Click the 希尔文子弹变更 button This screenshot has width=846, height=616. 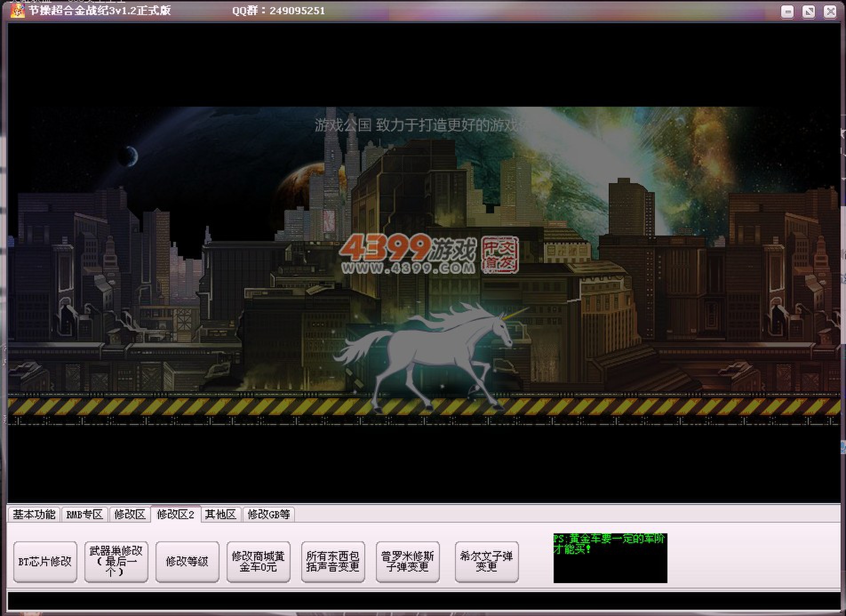point(487,561)
